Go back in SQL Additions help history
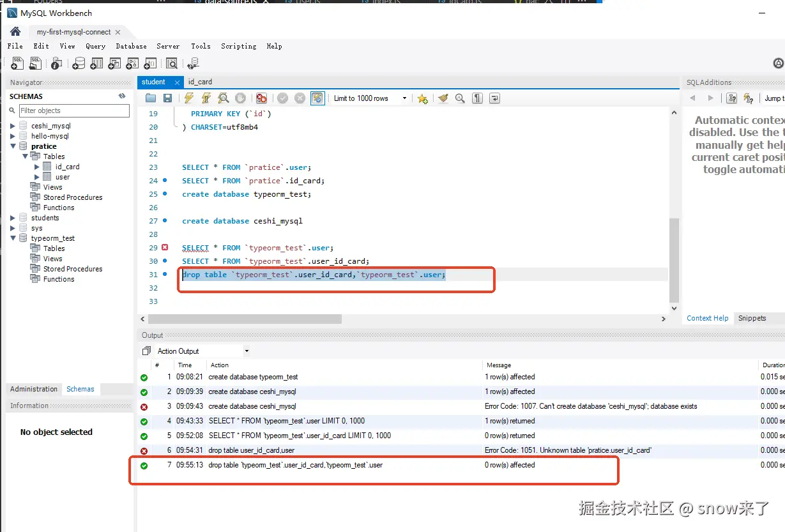Screen dimensions: 785x532 point(692,98)
